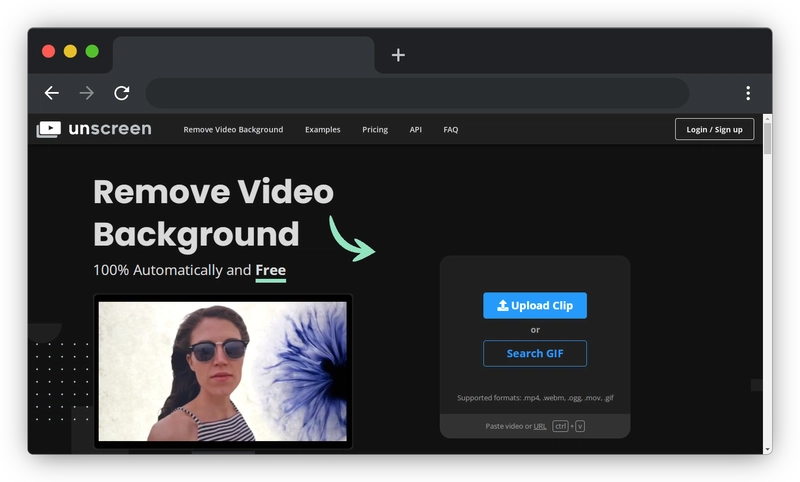Click the browser forward arrow
The image size is (800, 482).
(87, 93)
